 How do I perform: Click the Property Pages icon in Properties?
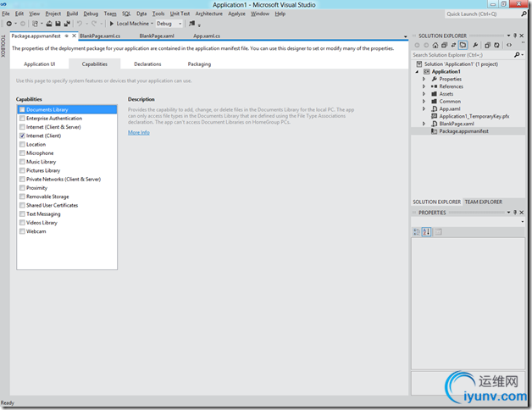click(x=438, y=232)
